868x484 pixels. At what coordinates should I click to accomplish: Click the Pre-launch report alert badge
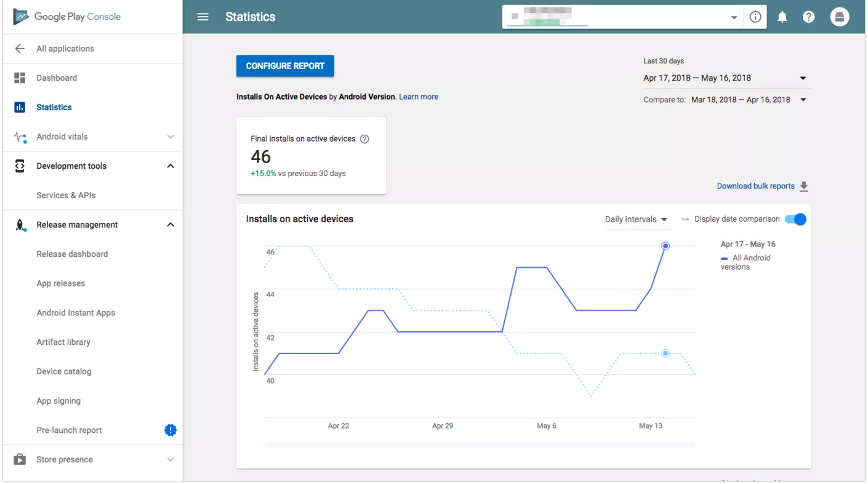click(171, 430)
